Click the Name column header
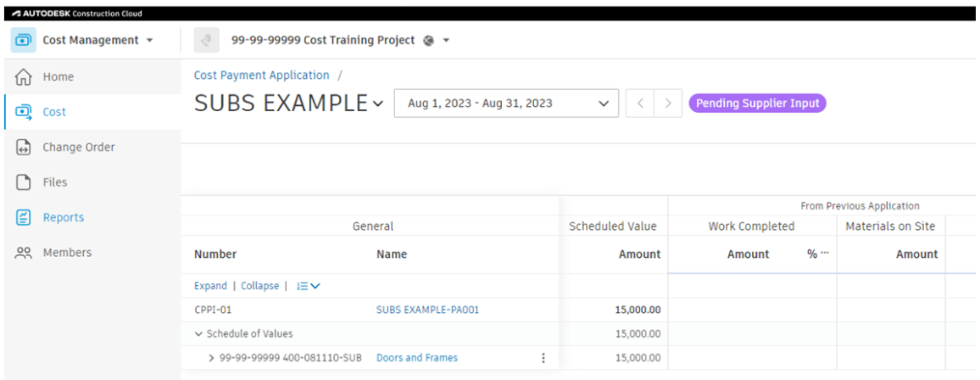 click(392, 254)
